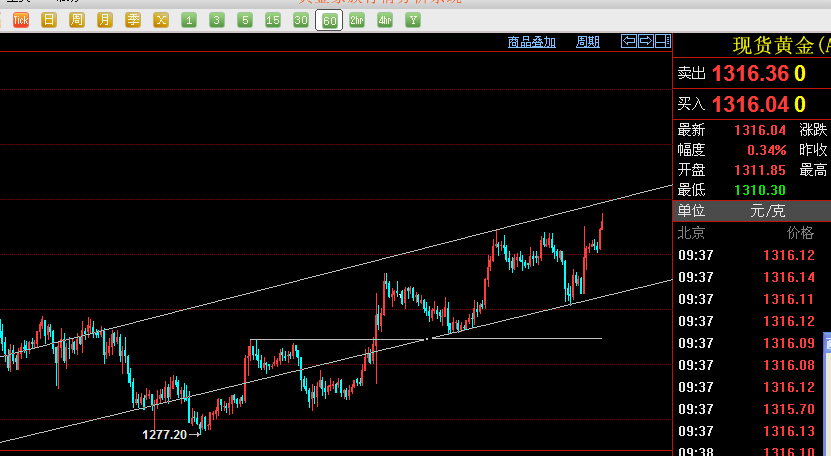
Task: Switch to 5-minute chart
Action: click(x=245, y=20)
